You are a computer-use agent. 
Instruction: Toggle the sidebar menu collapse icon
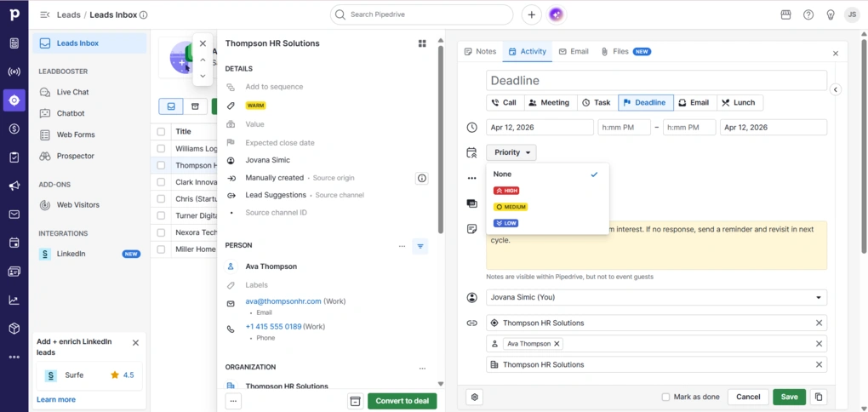pyautogui.click(x=45, y=15)
